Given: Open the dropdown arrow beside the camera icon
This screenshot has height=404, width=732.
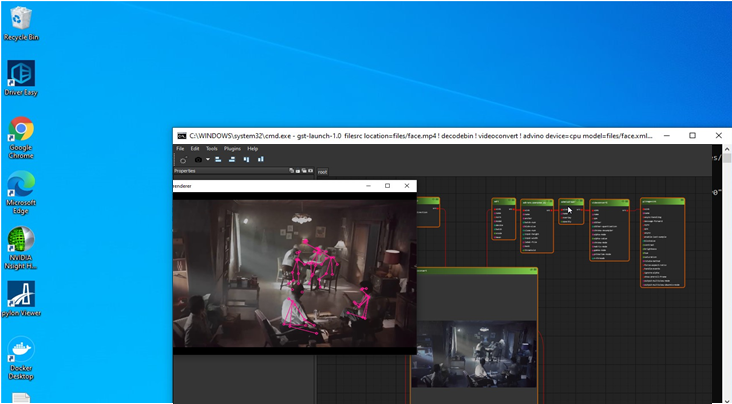Looking at the screenshot, I should (x=208, y=160).
